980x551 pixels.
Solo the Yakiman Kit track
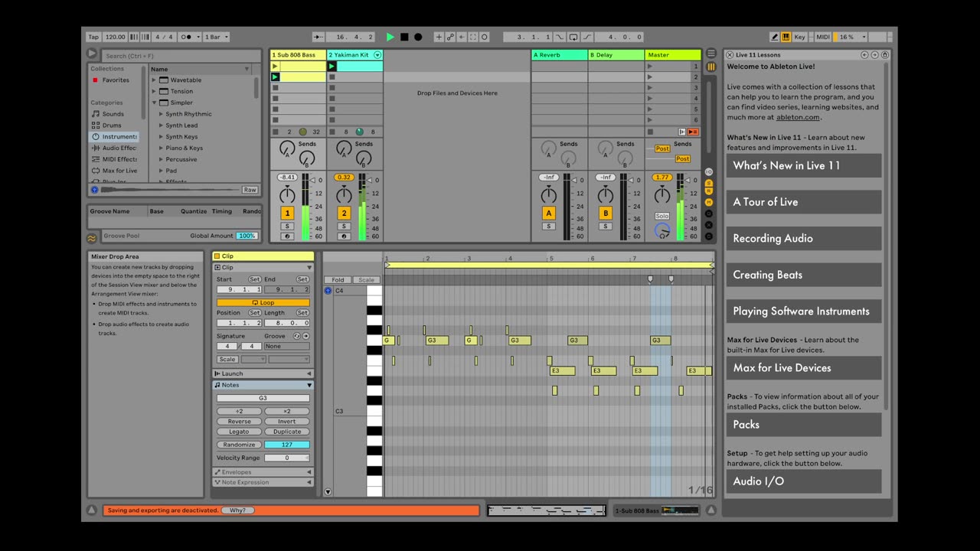click(x=344, y=227)
